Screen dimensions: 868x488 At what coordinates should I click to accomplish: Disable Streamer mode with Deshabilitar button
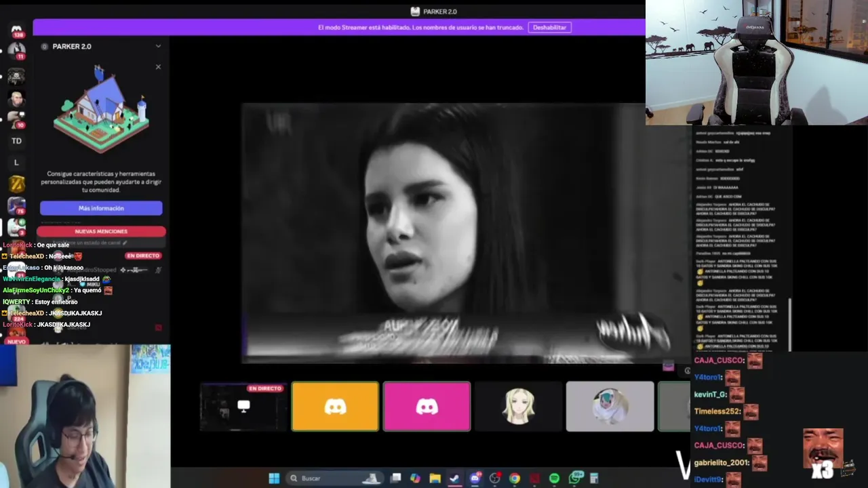tap(549, 27)
